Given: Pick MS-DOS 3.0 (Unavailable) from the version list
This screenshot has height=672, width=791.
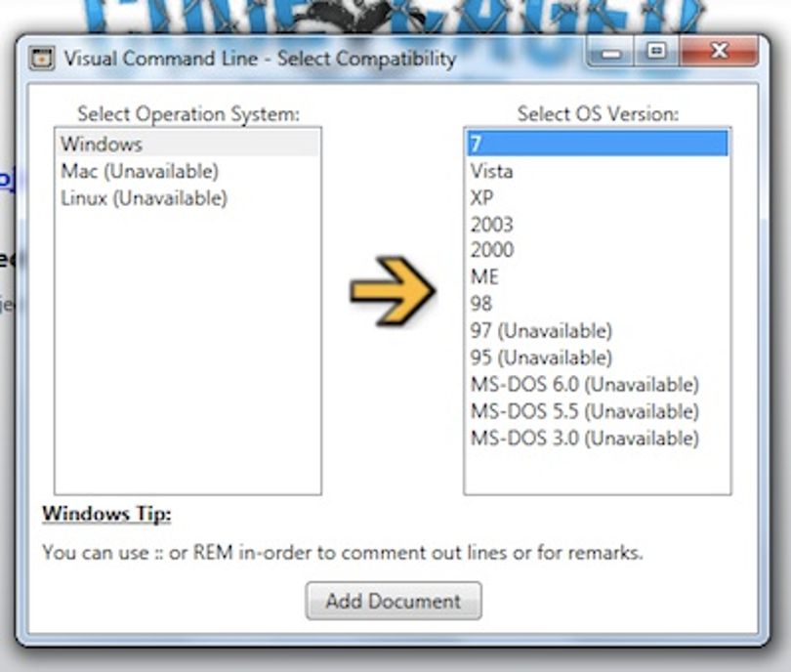Looking at the screenshot, I should [x=598, y=438].
